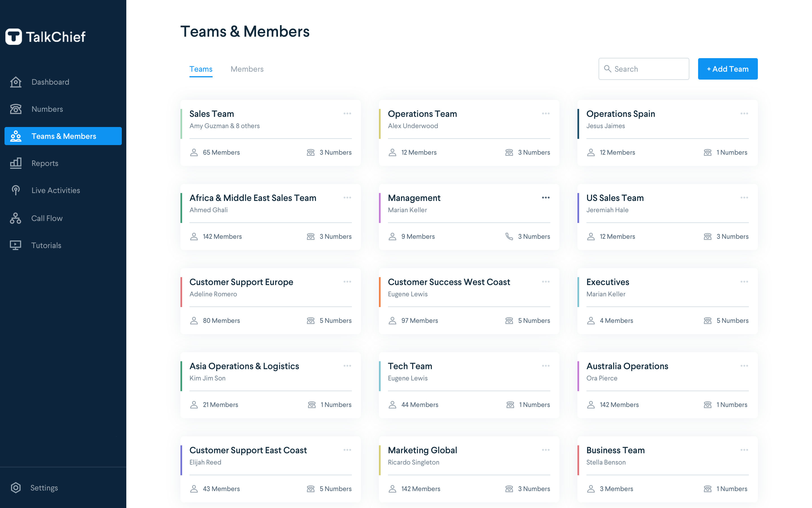
Task: Open Africa & Middle East Sales Team
Action: (253, 198)
